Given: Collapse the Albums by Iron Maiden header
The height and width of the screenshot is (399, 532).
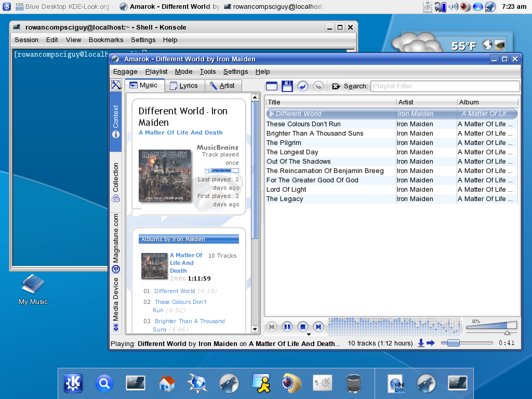Looking at the screenshot, I should [189, 239].
